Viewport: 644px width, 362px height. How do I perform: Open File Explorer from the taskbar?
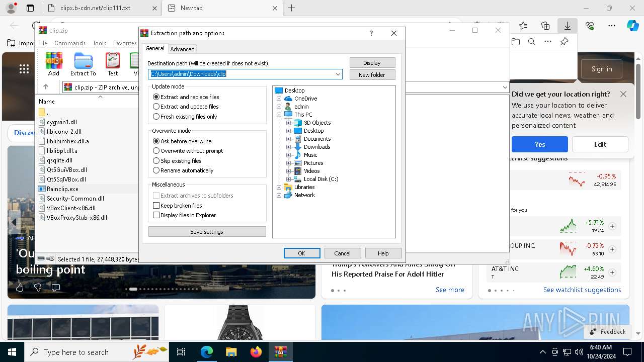[231, 352]
